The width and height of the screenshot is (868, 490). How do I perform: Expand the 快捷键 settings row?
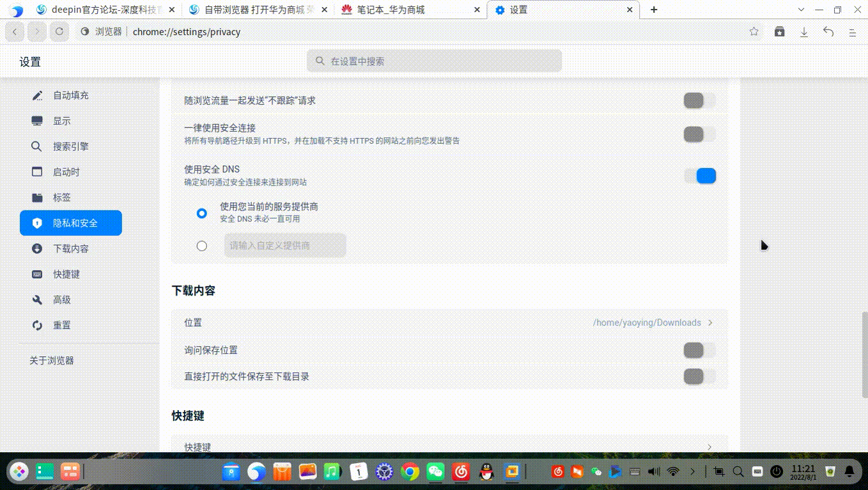click(709, 447)
